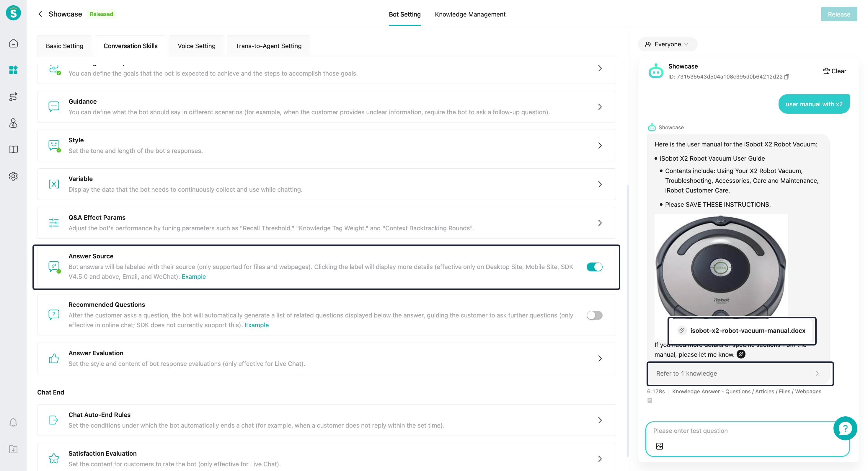Click the settings gear in sidebar

point(13,176)
